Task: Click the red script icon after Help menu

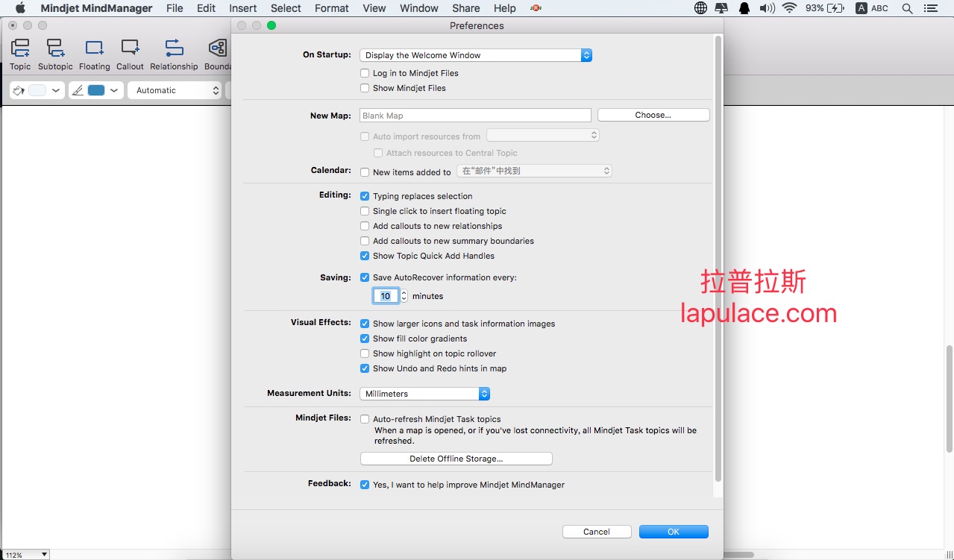Action: point(536,8)
